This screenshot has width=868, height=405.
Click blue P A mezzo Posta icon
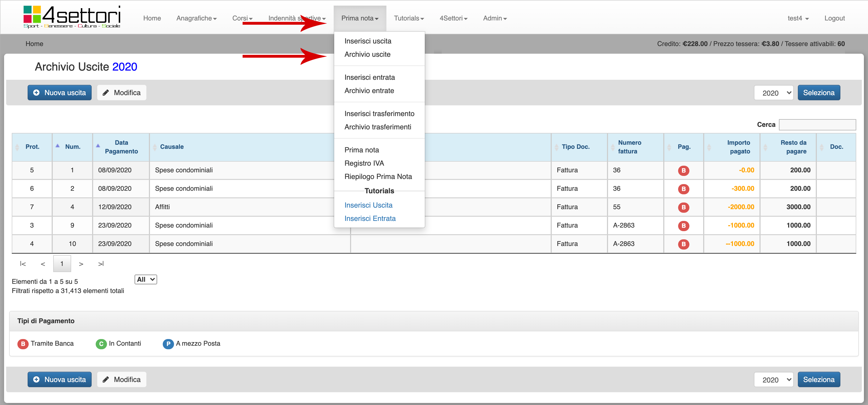pyautogui.click(x=168, y=344)
